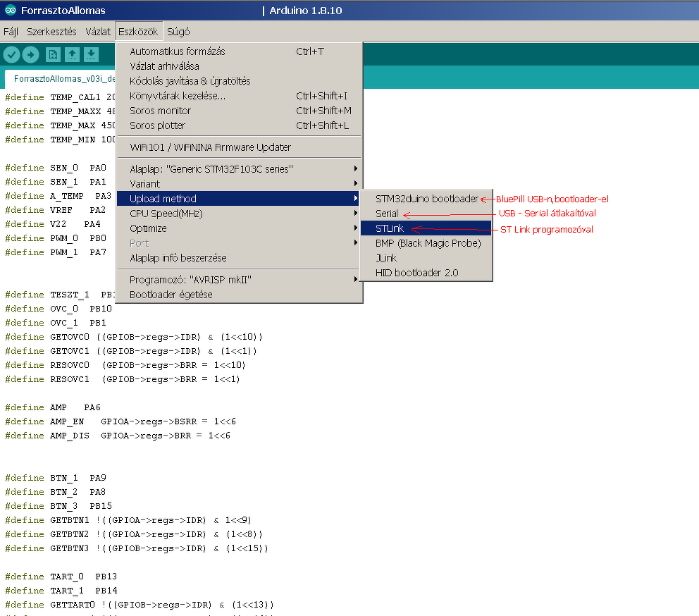699x616 pixels.
Task: Expand the Variant submenu
Action: 239,184
